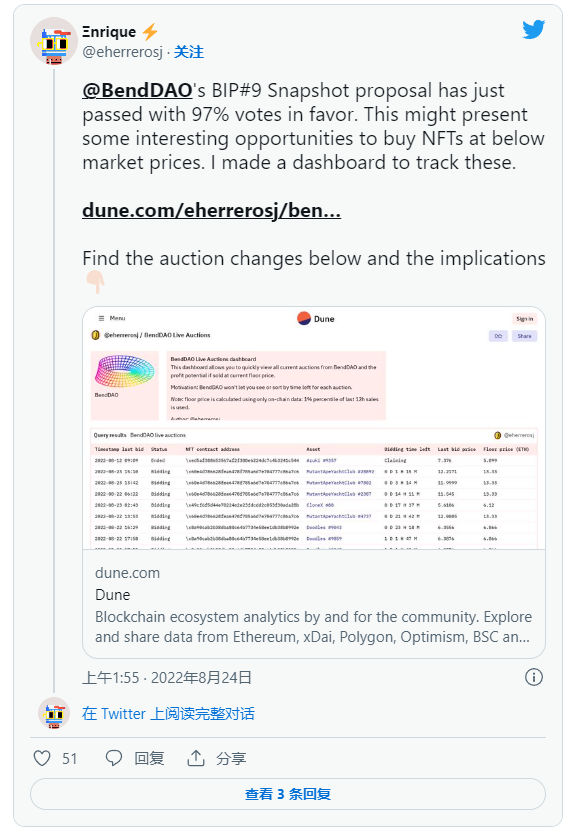Click the 查看 3 条回复 button
The image size is (582, 839).
[288, 794]
